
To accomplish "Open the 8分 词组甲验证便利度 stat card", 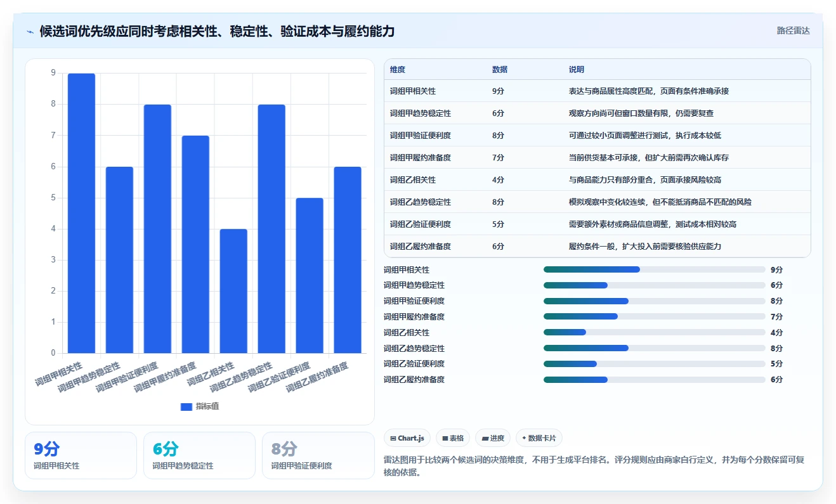I will tap(318, 455).
